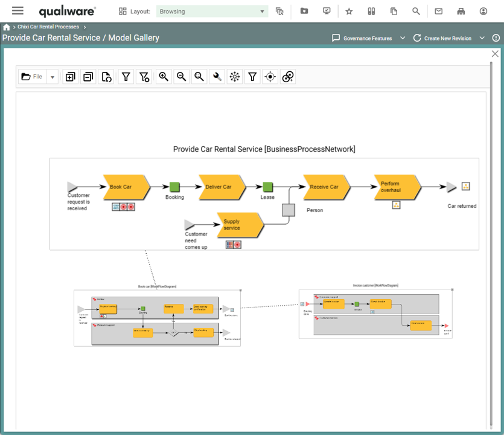Click Customer request is received start event
The width and height of the screenshot is (504, 435).
click(72, 187)
